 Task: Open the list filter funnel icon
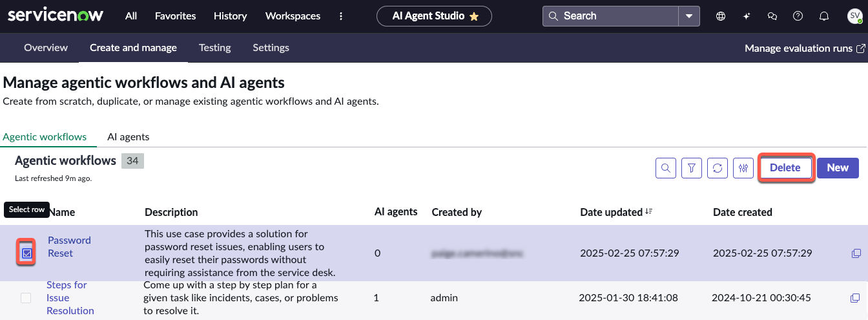tap(692, 168)
